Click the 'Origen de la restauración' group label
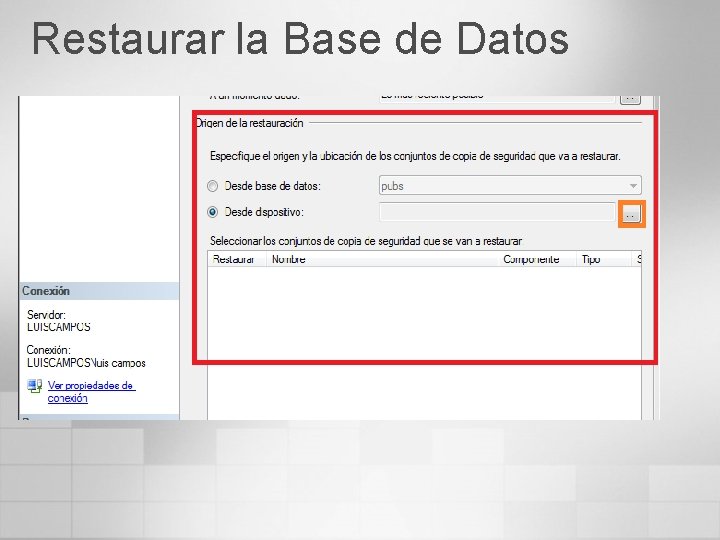The width and height of the screenshot is (720, 540). (249, 123)
